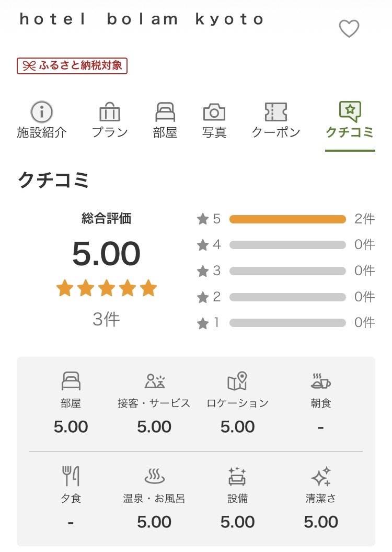Click the 夕食 fork and knife icon
392x552 pixels.
[x=71, y=476]
